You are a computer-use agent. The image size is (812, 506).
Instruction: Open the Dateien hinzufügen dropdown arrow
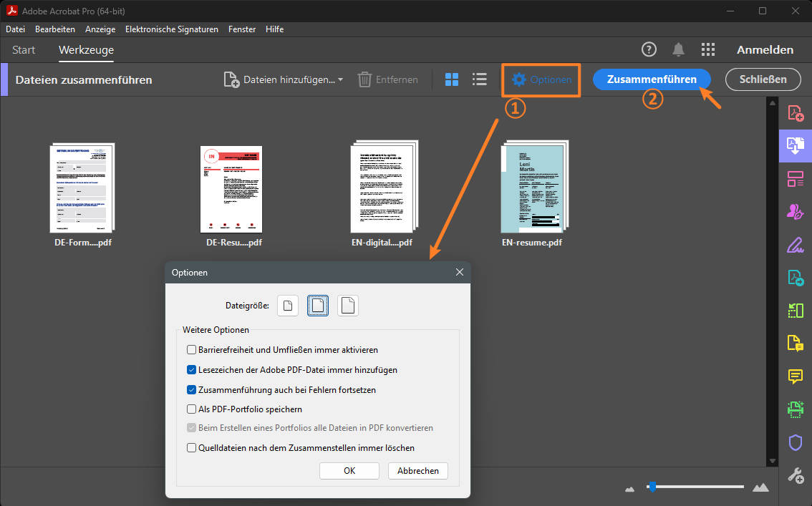click(341, 79)
